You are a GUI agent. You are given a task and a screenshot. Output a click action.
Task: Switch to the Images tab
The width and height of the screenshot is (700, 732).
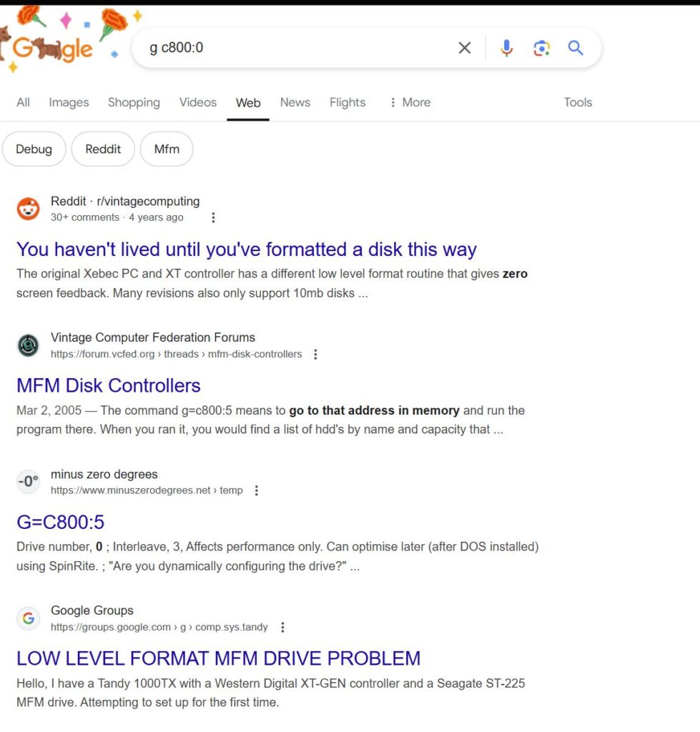[69, 102]
